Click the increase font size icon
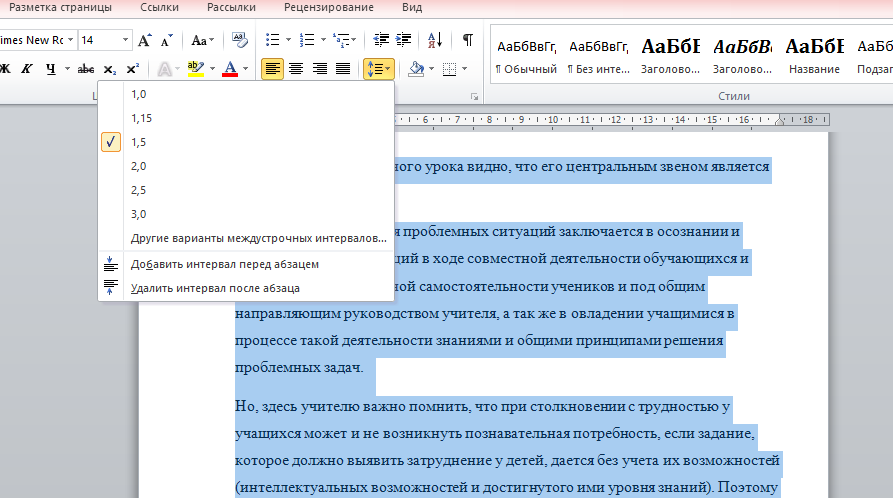The width and height of the screenshot is (893, 498). 145,41
